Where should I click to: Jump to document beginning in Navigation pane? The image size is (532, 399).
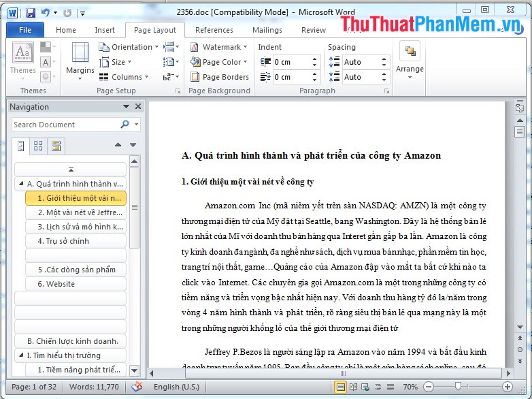pos(71,169)
